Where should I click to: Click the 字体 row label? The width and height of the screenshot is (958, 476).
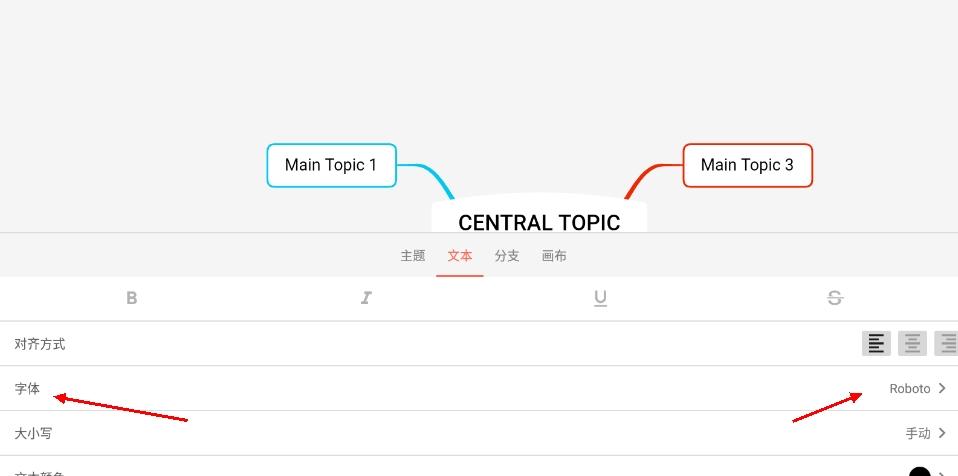(x=27, y=388)
